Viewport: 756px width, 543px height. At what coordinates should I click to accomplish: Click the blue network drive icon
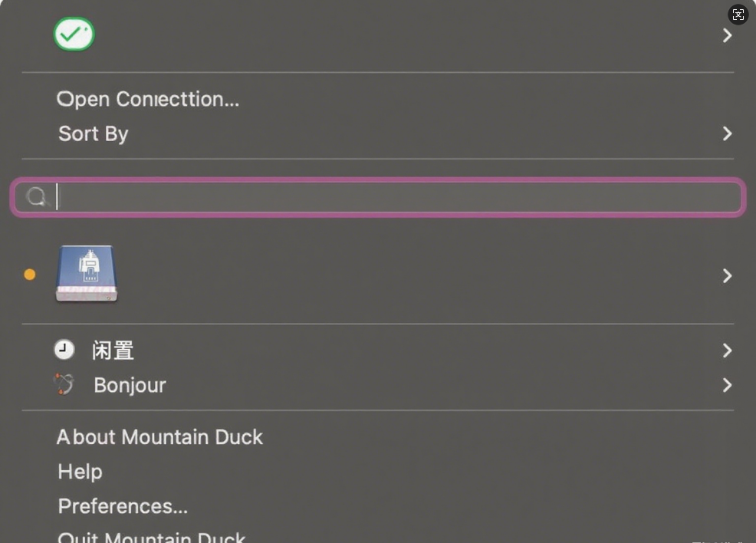87,274
